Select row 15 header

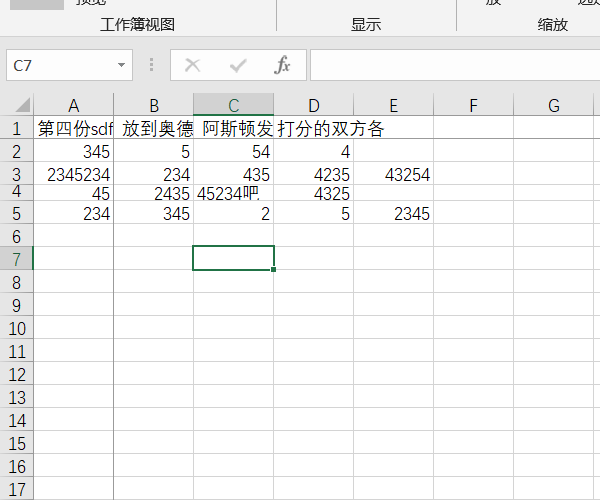tap(16, 443)
